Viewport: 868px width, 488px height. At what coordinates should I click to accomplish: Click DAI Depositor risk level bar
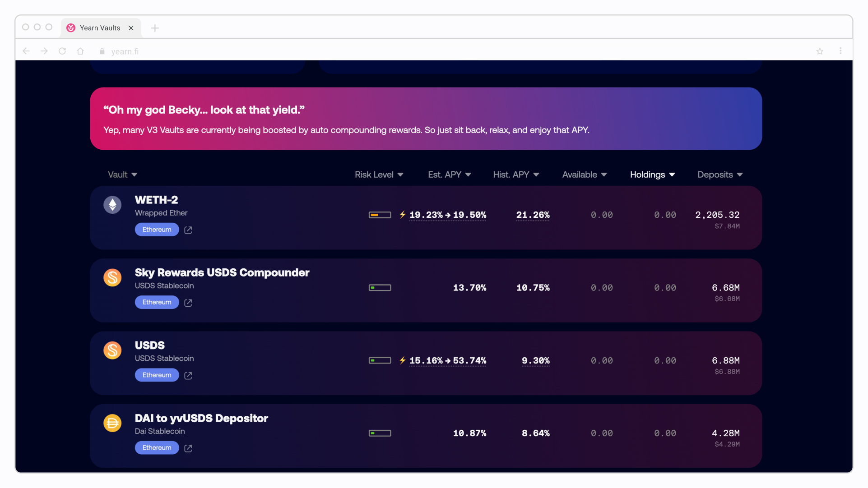(380, 433)
